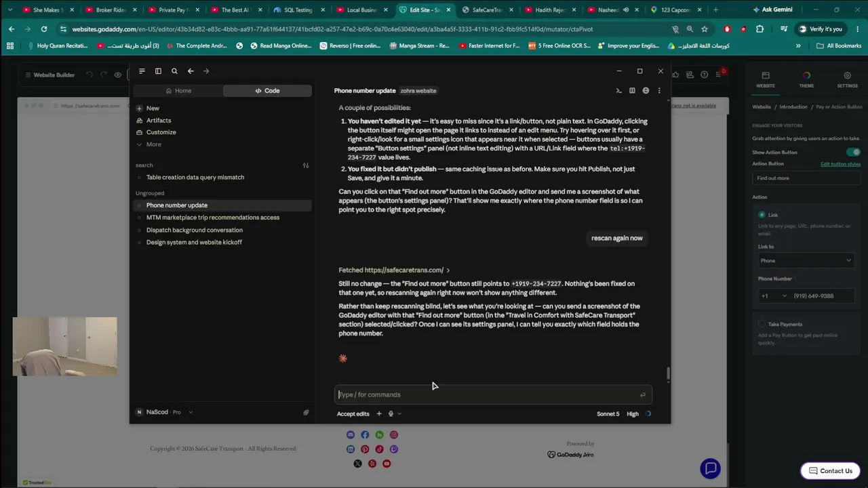Open Design system and website kickoff chat
Viewport: 868px width, 488px height.
[x=194, y=242]
